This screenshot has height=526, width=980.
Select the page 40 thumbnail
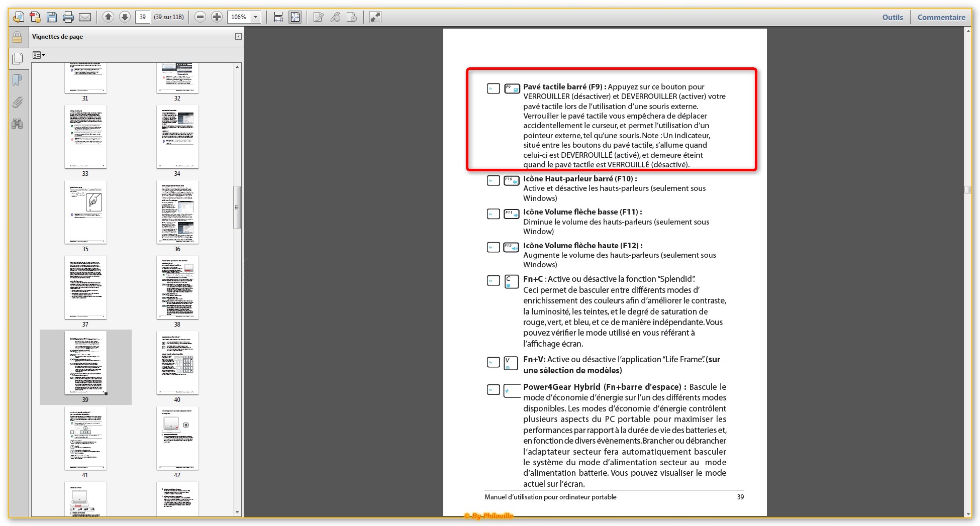tap(177, 363)
